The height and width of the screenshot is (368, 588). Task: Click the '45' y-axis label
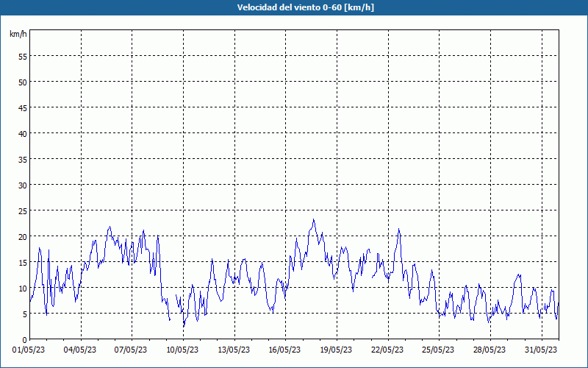click(x=23, y=107)
